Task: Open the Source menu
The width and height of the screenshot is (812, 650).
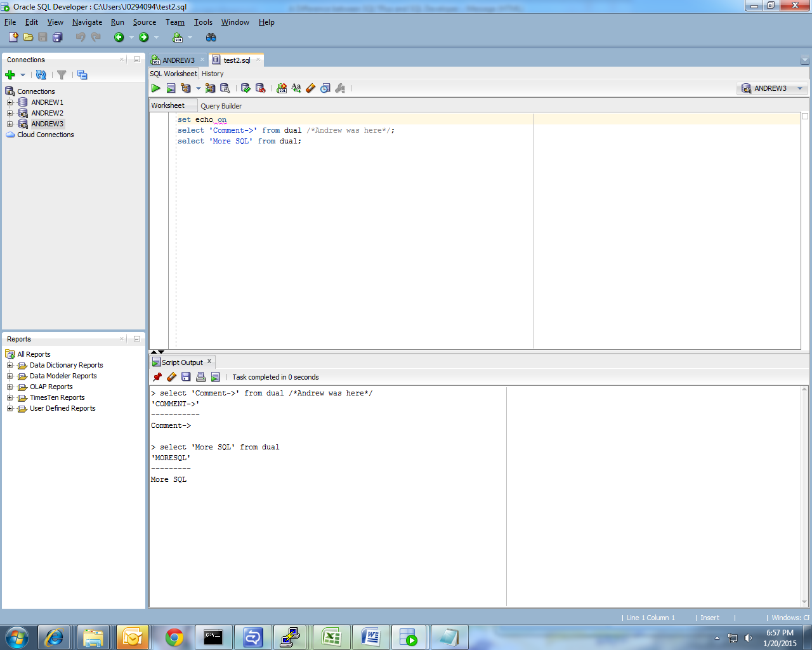Action: [145, 22]
